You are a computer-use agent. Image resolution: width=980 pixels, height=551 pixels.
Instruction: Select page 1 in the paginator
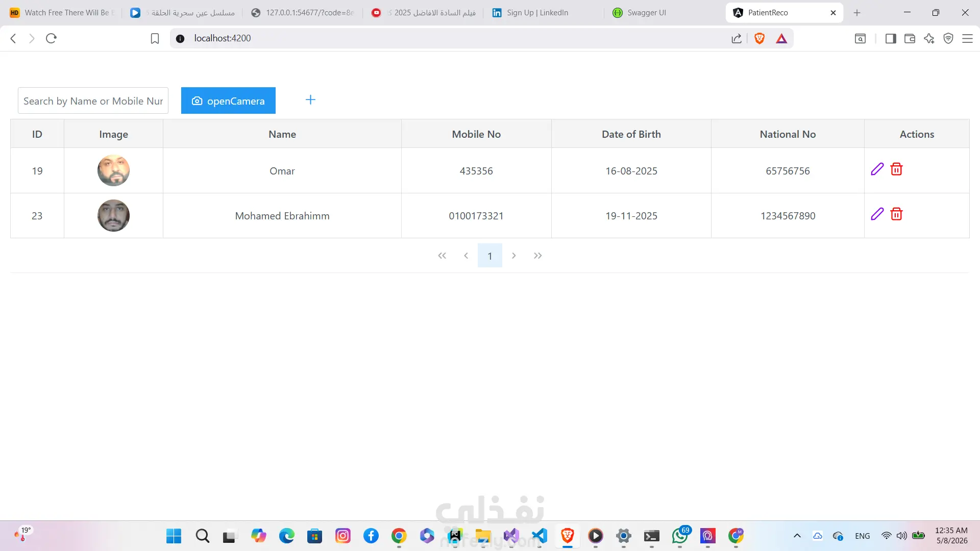click(490, 256)
